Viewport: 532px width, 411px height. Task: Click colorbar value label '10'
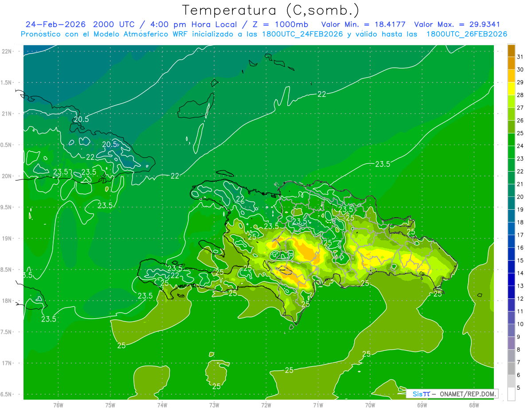[520, 324]
